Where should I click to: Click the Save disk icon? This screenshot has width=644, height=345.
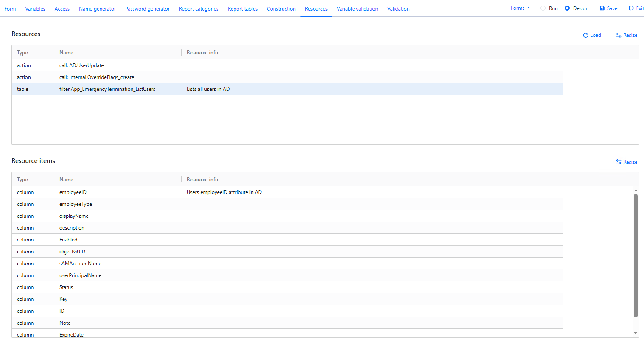(x=602, y=8)
